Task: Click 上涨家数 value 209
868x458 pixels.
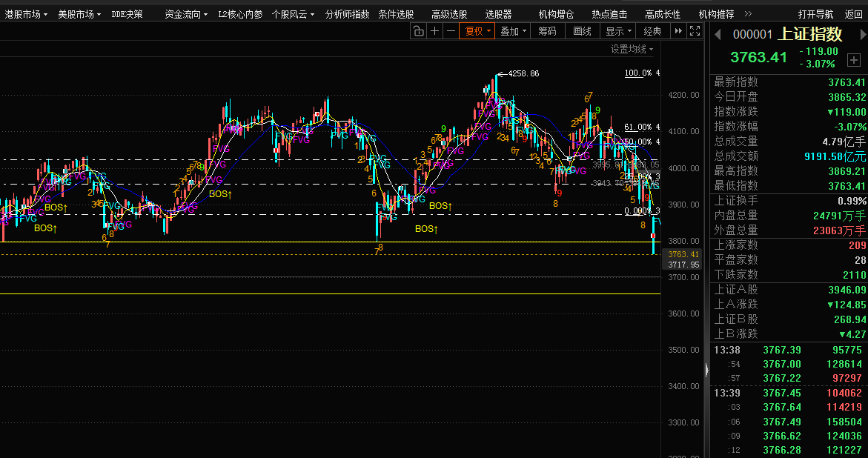Action: [x=857, y=245]
